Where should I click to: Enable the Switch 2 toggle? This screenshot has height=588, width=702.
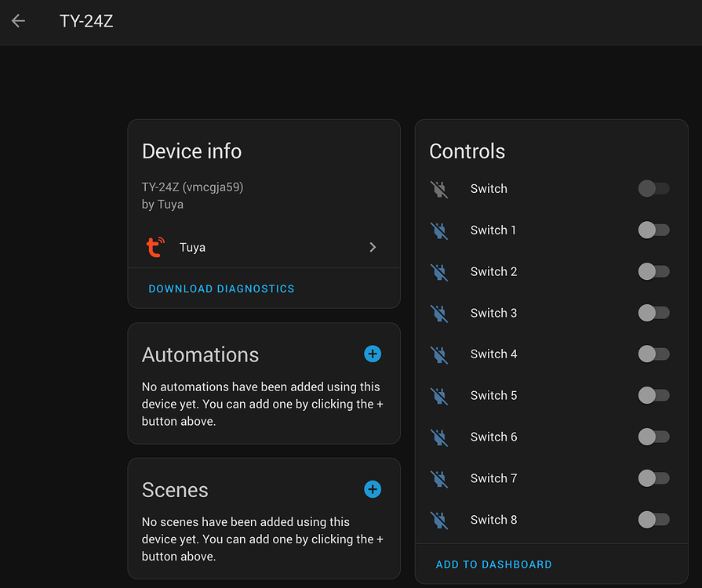click(653, 271)
